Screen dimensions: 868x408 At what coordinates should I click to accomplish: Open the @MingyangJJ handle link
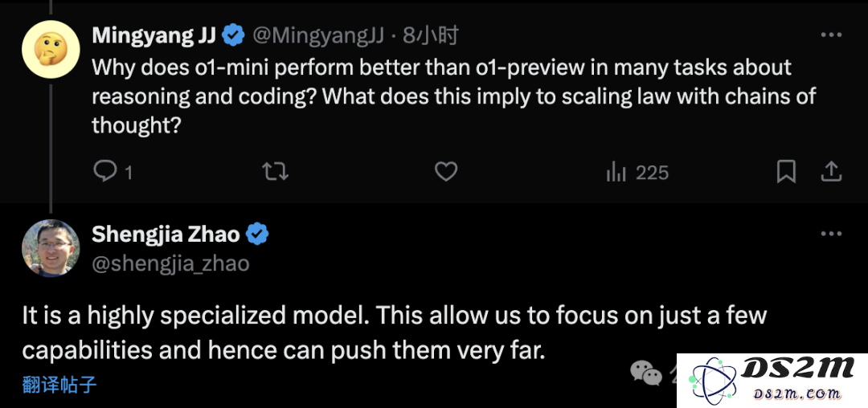(x=318, y=36)
